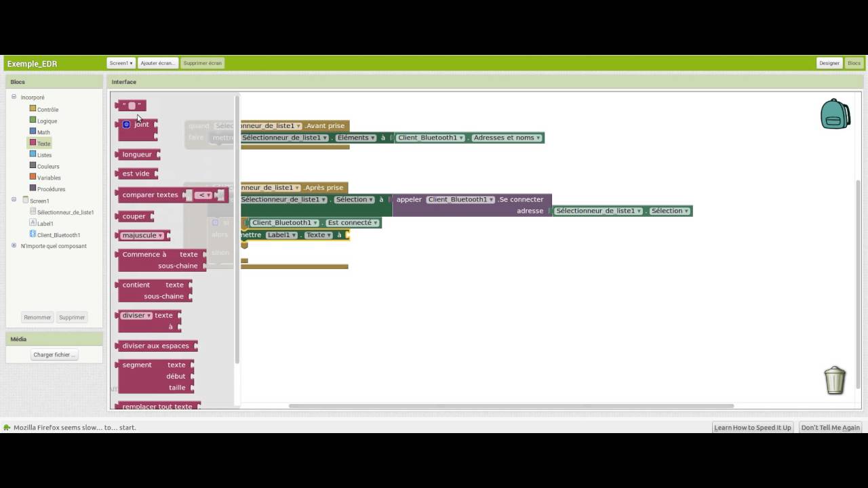This screenshot has height=488, width=868.
Task: Click Supprimer écran button
Action: pos(202,63)
